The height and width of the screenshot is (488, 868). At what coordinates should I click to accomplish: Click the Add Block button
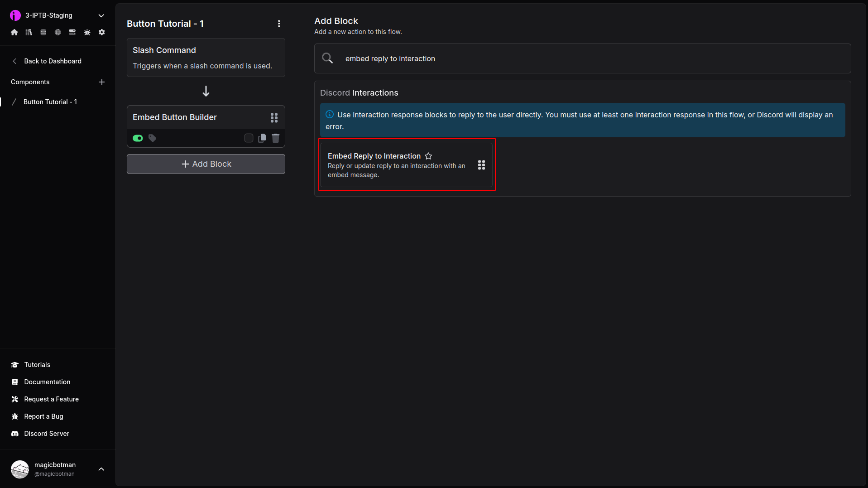[206, 164]
